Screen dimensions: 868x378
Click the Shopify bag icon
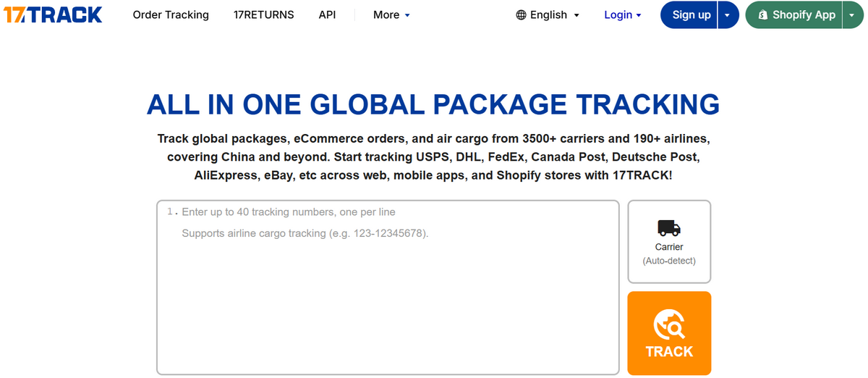tap(762, 15)
